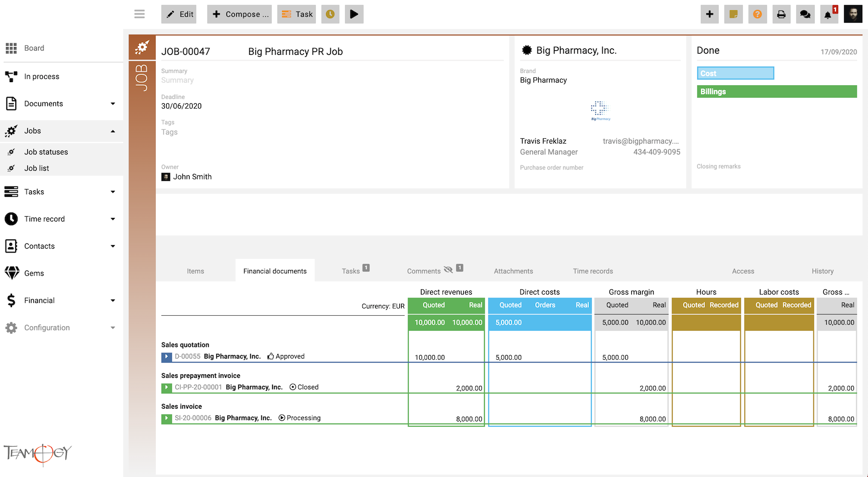Click the clock icon in toolbar
This screenshot has height=477, width=868.
coord(330,14)
